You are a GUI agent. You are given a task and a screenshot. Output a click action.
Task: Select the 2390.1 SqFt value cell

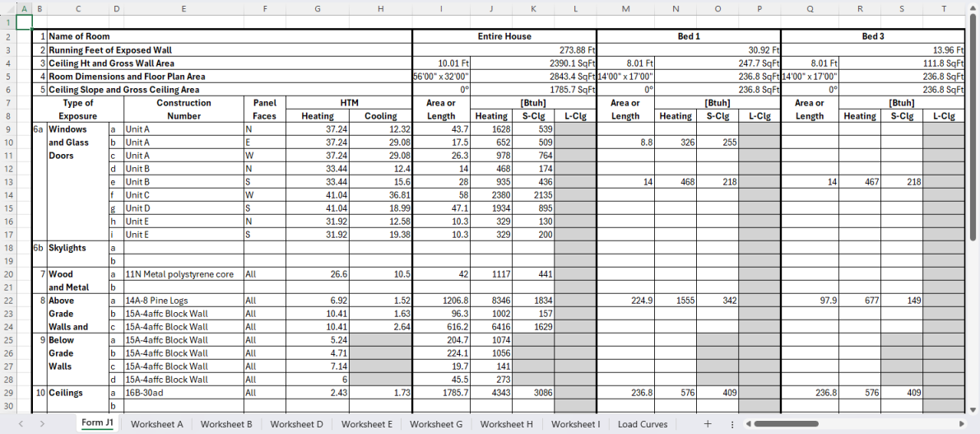pyautogui.click(x=534, y=63)
